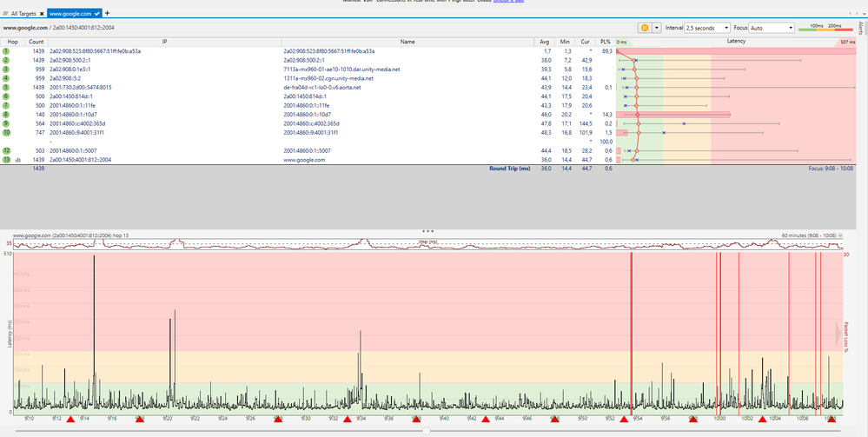Click the red triangle marker near 10:03
Viewport: 868px width, 437px height.
coord(762,420)
